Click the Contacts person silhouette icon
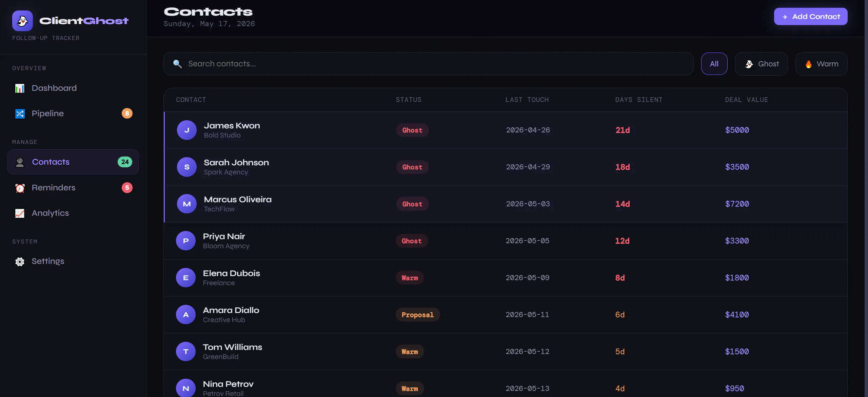The width and height of the screenshot is (868, 397). click(x=20, y=162)
